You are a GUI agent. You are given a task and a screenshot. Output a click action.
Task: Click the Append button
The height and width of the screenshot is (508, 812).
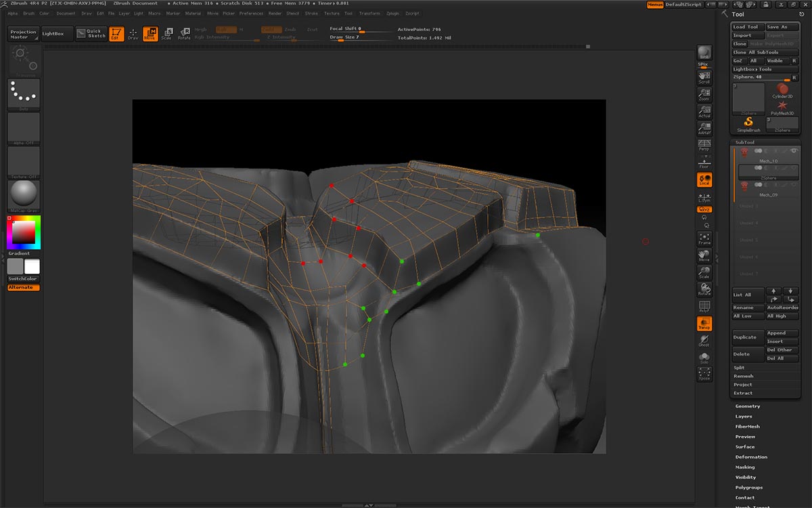pyautogui.click(x=782, y=333)
